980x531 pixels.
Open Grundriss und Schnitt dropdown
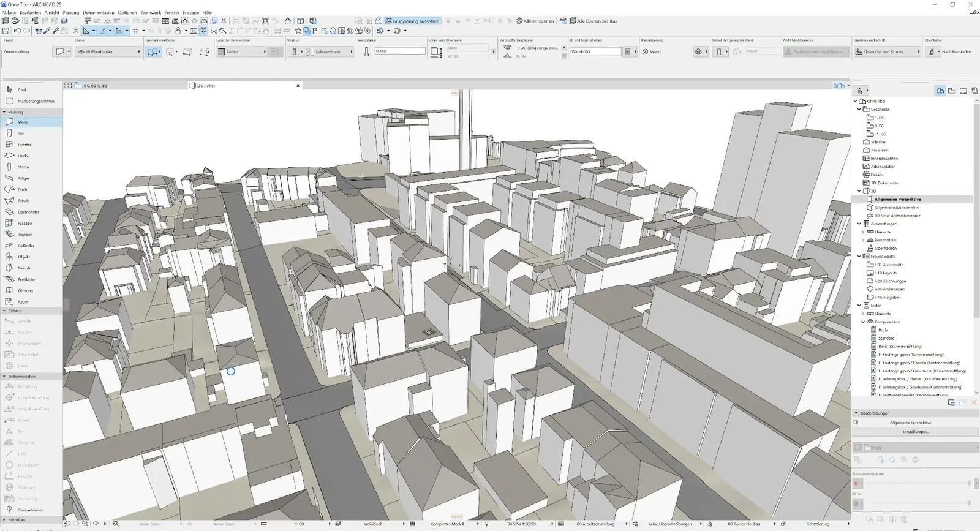888,51
